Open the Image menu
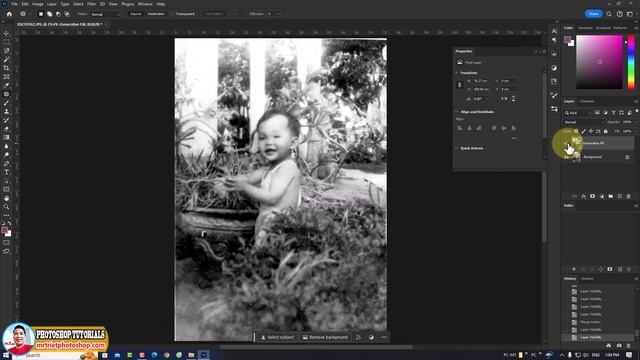This screenshot has width=640, height=360. [38, 4]
